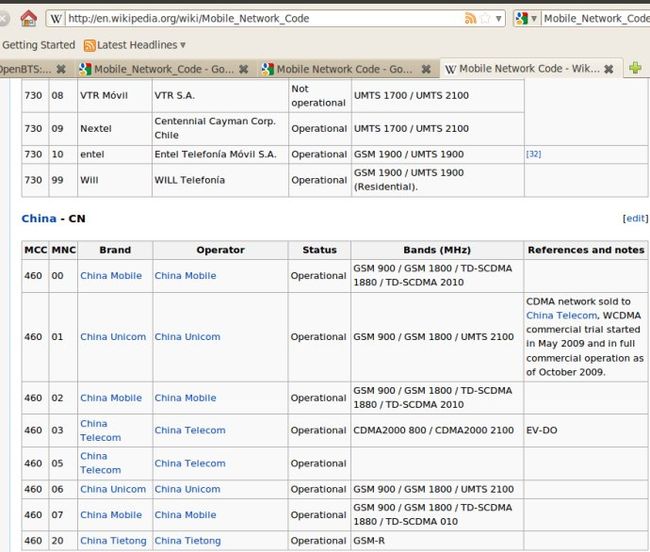Viewport: 650px width, 552px height.
Task: Open China Tietong operator link in MNC 20 row
Action: pos(188,541)
